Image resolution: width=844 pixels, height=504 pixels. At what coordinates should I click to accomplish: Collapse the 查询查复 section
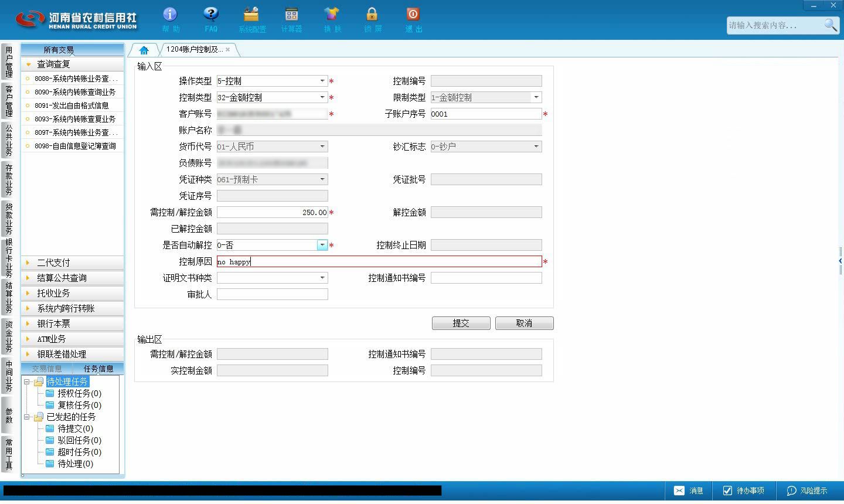pyautogui.click(x=73, y=64)
